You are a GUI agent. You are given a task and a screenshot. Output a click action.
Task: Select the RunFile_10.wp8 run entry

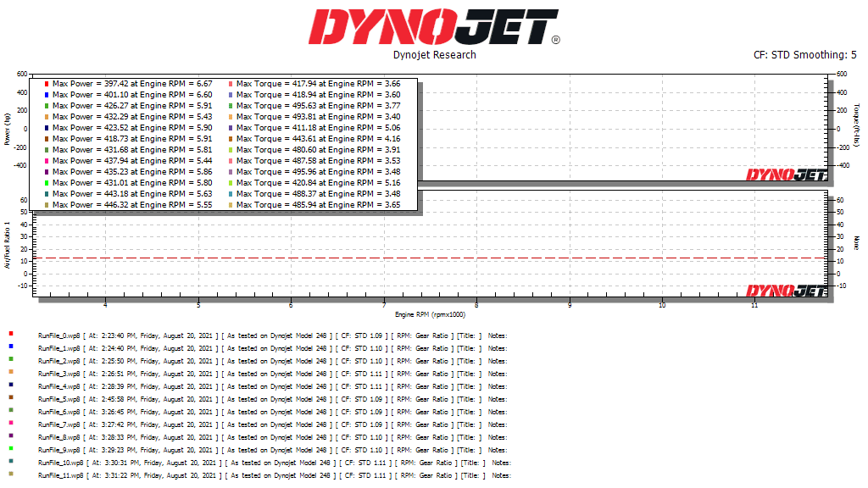pos(275,463)
